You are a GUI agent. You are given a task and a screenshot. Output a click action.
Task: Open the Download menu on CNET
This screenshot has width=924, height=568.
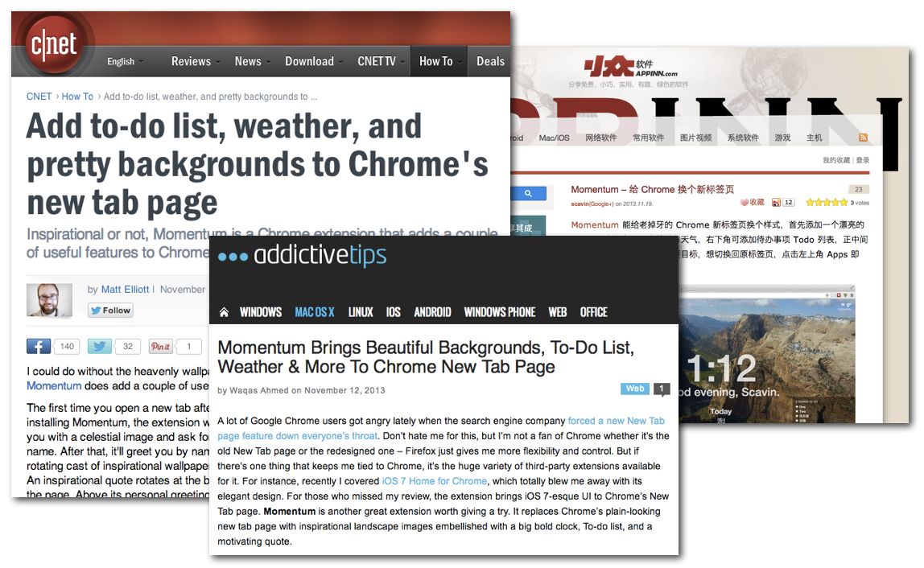314,61
